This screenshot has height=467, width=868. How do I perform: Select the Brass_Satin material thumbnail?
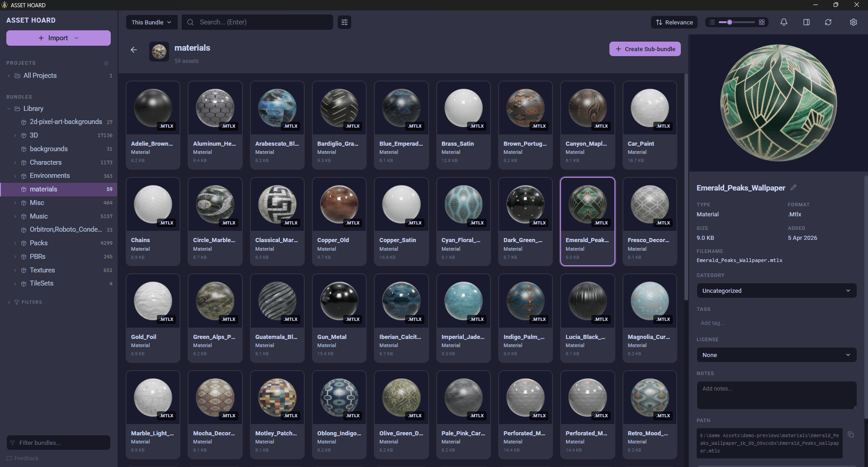click(x=463, y=108)
